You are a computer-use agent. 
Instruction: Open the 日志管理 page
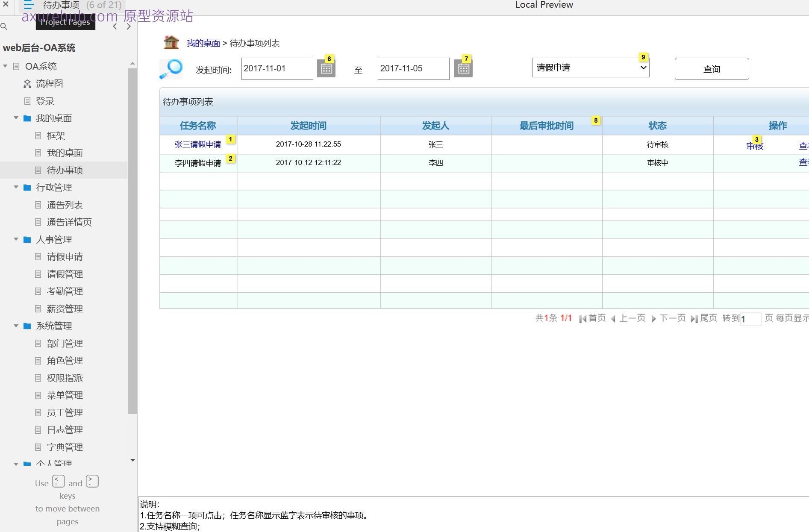(65, 430)
